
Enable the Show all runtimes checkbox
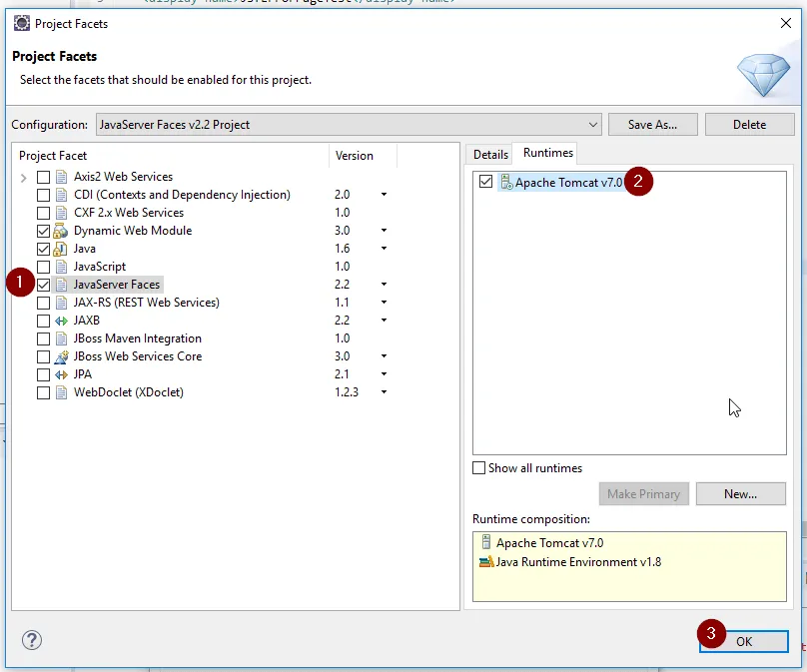tap(479, 468)
